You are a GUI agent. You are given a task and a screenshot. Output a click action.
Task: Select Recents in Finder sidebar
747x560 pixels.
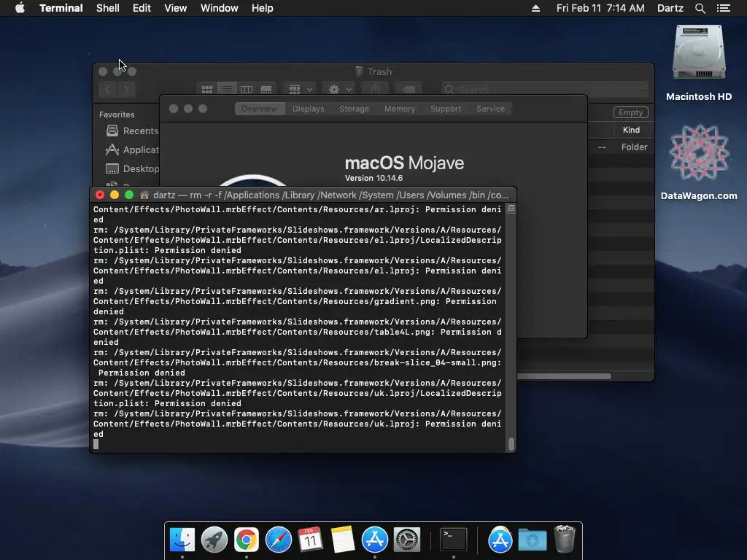pyautogui.click(x=133, y=131)
